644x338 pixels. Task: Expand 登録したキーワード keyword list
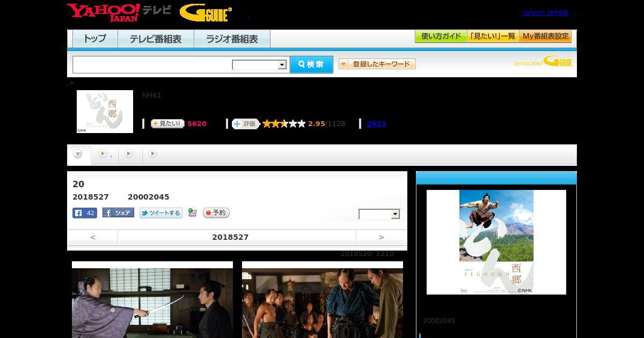377,64
